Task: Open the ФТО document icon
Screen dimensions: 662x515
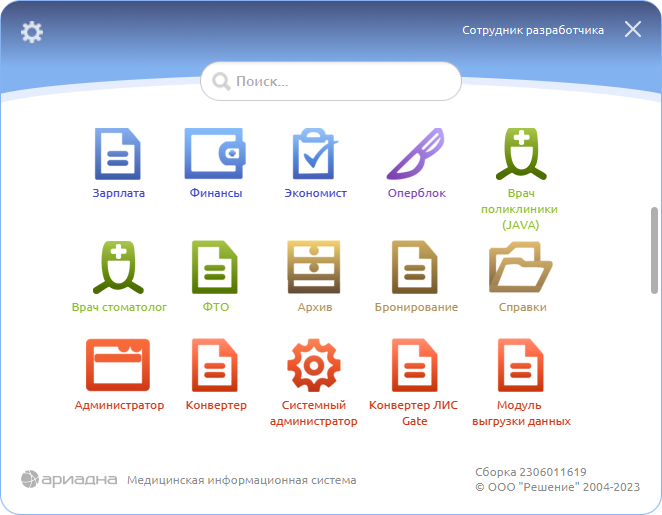Action: (215, 267)
